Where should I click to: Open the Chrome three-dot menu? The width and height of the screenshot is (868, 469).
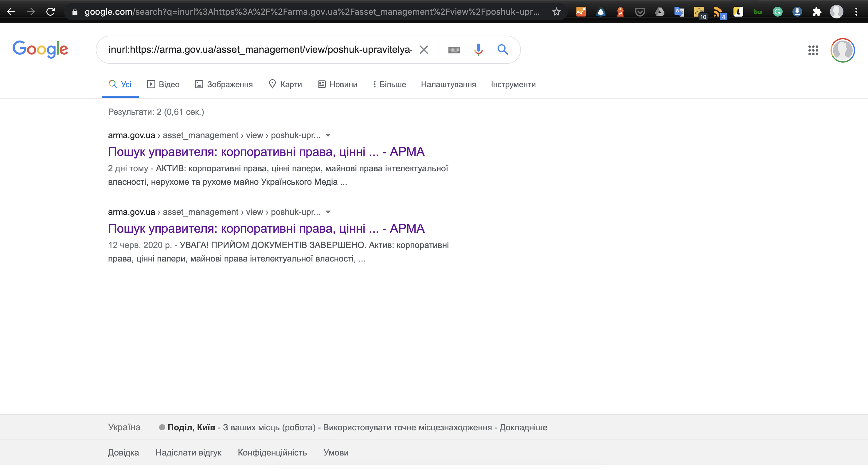[x=856, y=12]
